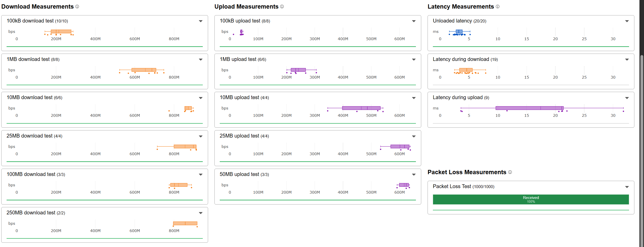
Task: Click the purple box in 1MB upload plot
Action: (x=298, y=70)
